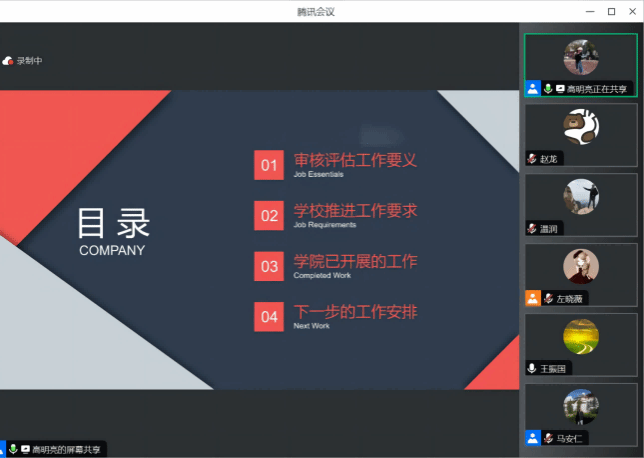Maximize the 腾讯会议 window
This screenshot has height=458, width=644.
coord(611,11)
